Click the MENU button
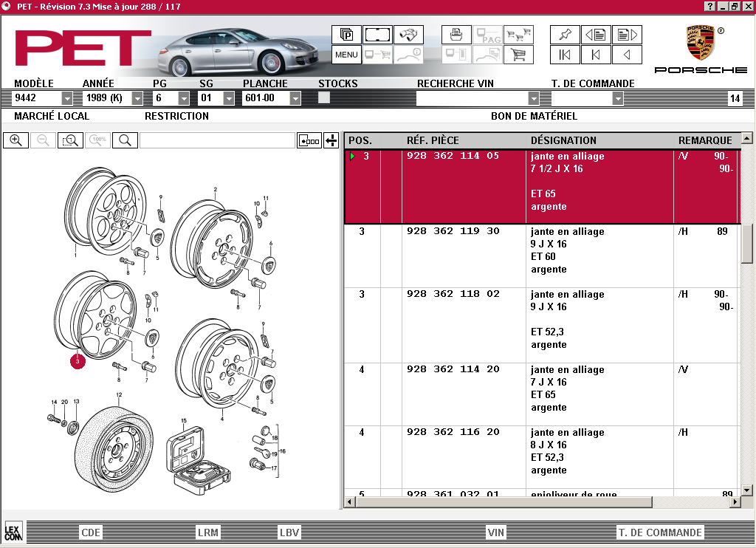This screenshot has height=548, width=756. coord(346,55)
